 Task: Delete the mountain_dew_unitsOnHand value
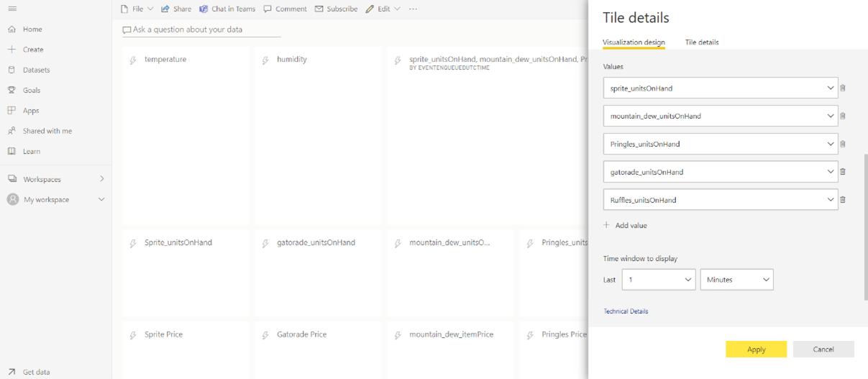[x=843, y=116]
